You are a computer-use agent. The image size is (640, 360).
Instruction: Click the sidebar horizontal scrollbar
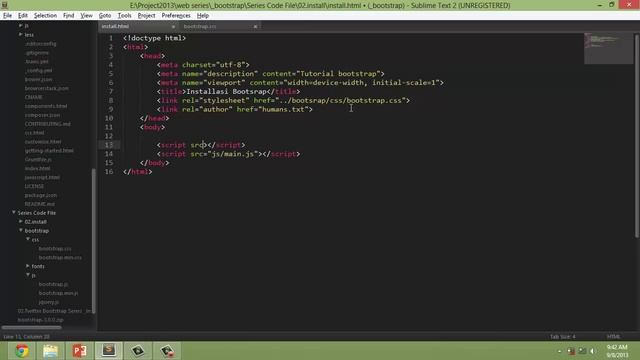click(31, 327)
